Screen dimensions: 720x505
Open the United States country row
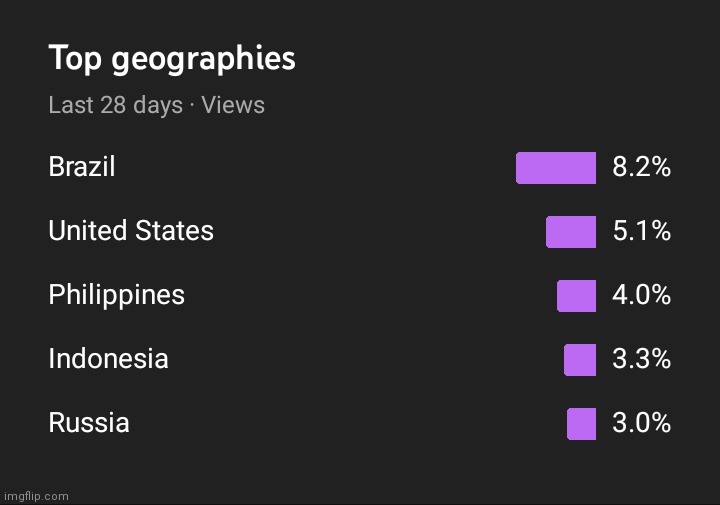point(360,231)
